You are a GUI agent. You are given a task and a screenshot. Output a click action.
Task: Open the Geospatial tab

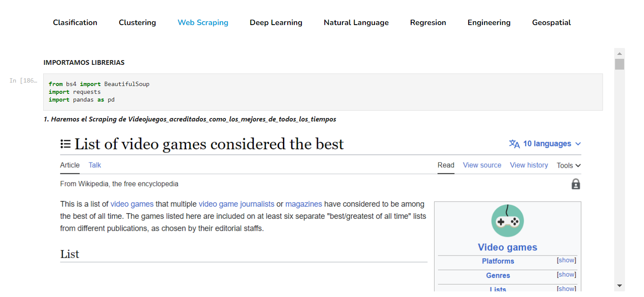pos(552,22)
